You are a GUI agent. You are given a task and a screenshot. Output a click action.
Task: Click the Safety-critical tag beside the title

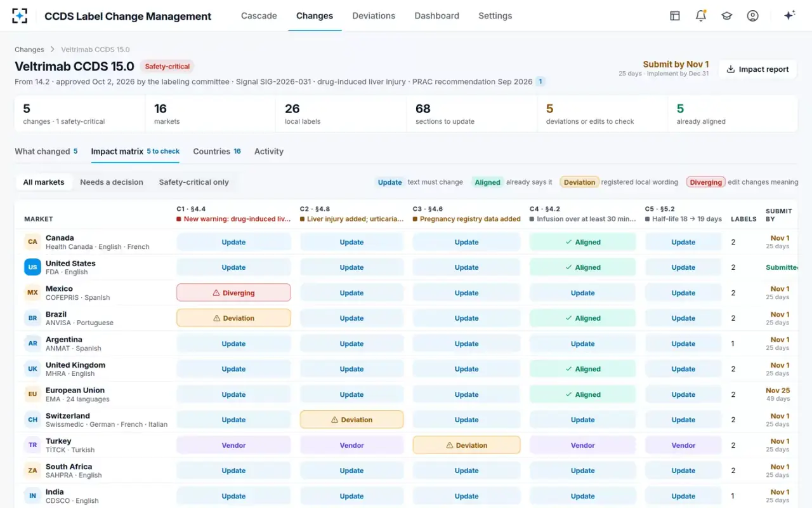pyautogui.click(x=167, y=67)
